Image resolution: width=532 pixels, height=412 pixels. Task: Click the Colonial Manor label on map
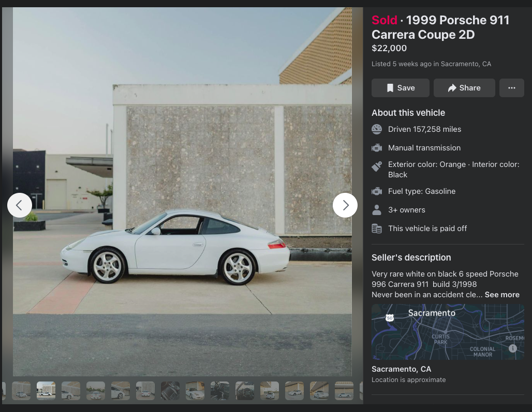click(x=482, y=352)
